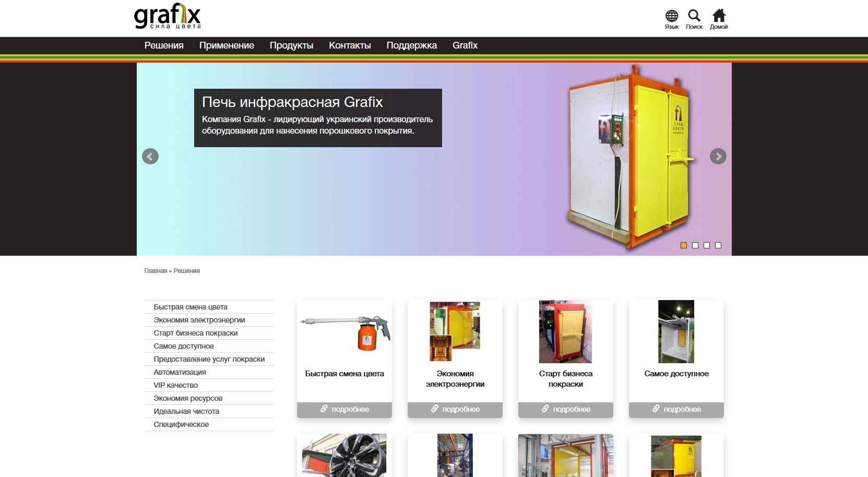The height and width of the screenshot is (477, 868).
Task: Open sidebar link Самое доступное
Action: click(x=209, y=346)
